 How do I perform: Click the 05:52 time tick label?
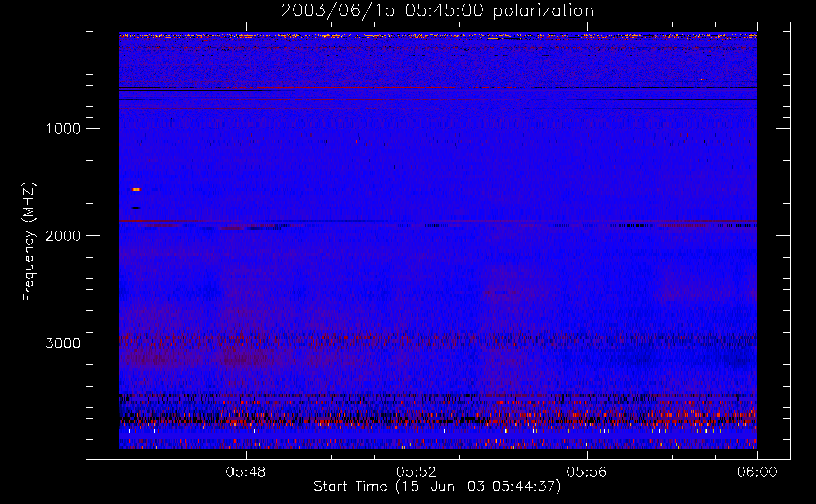pos(417,472)
